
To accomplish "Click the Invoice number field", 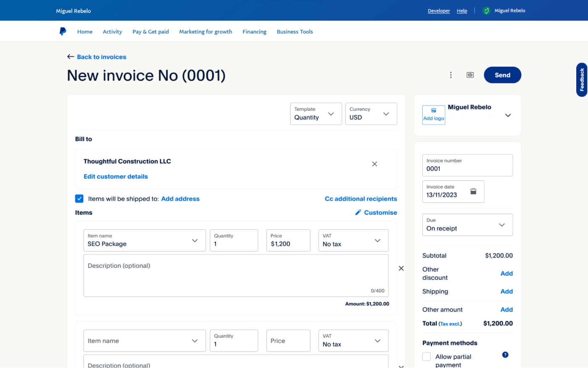I will click(x=467, y=165).
